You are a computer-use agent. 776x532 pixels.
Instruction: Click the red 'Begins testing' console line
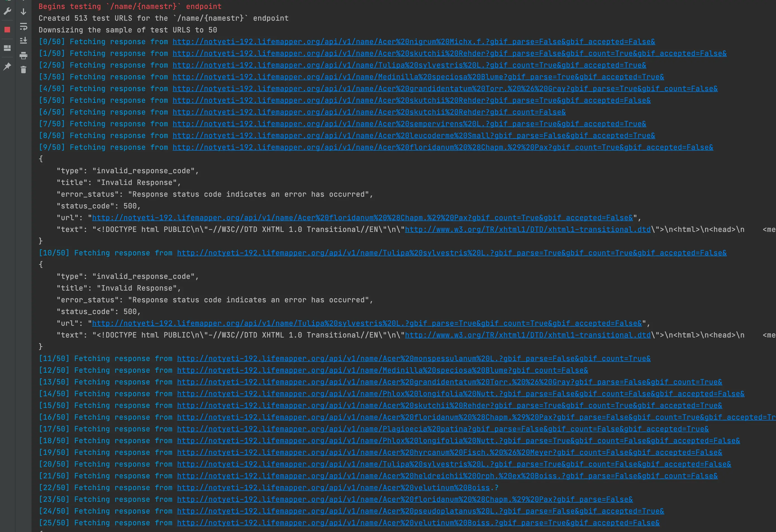tap(130, 6)
